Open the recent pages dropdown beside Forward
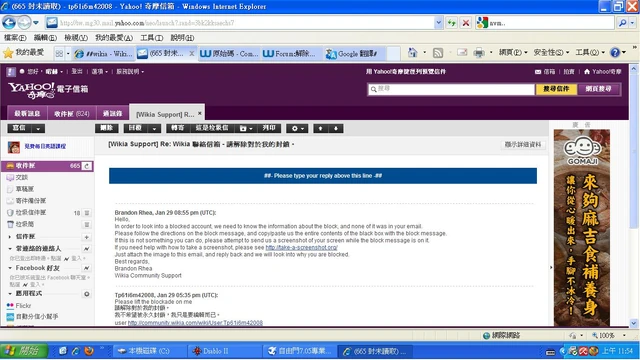 [36, 23]
